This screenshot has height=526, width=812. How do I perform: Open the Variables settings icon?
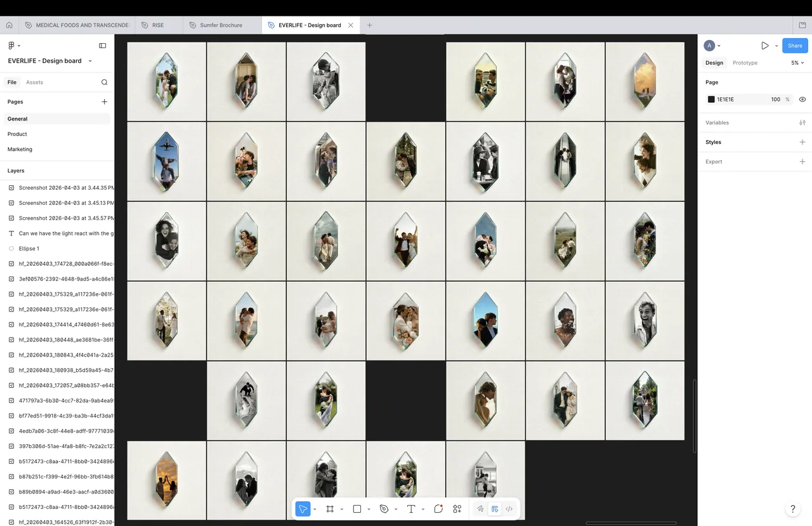pos(802,122)
